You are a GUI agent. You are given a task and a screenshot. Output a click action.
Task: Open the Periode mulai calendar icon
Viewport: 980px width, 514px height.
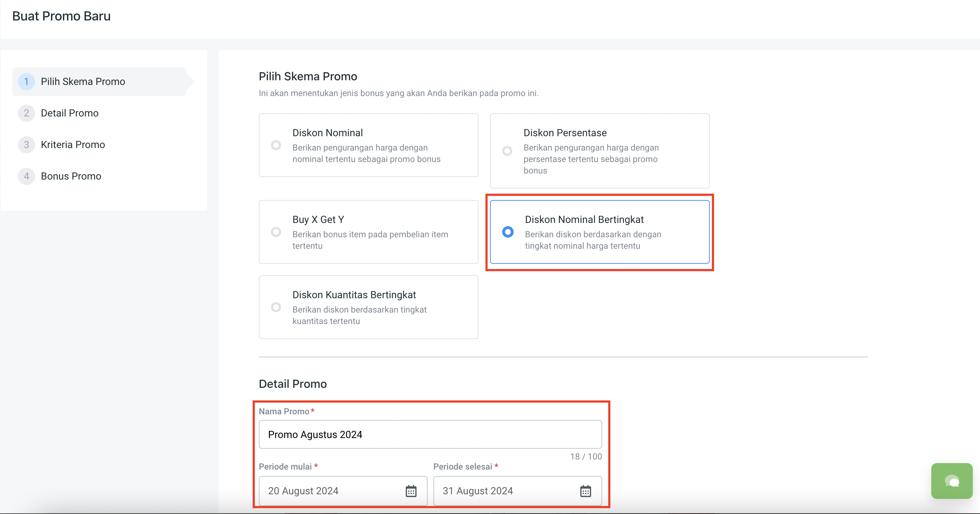click(x=411, y=491)
